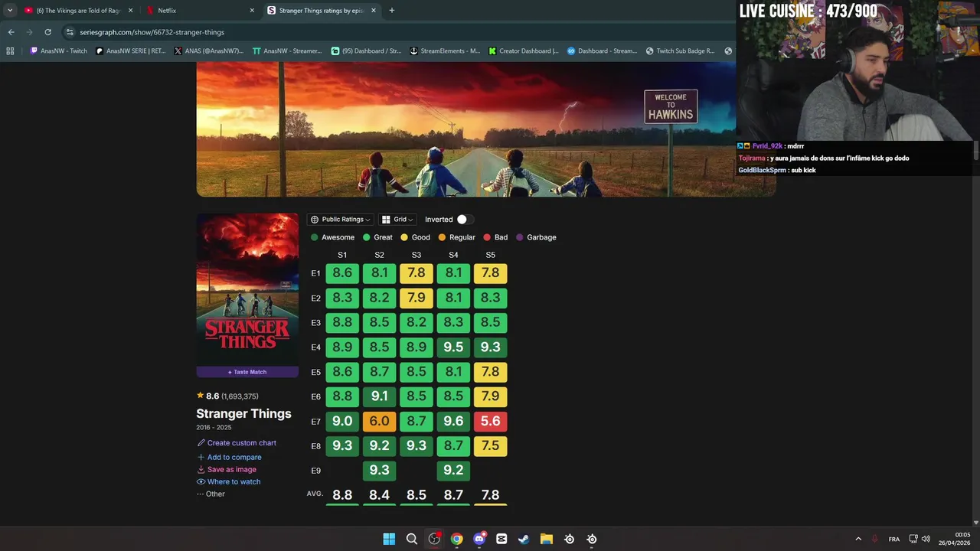Click the Bad legend red dot

487,237
